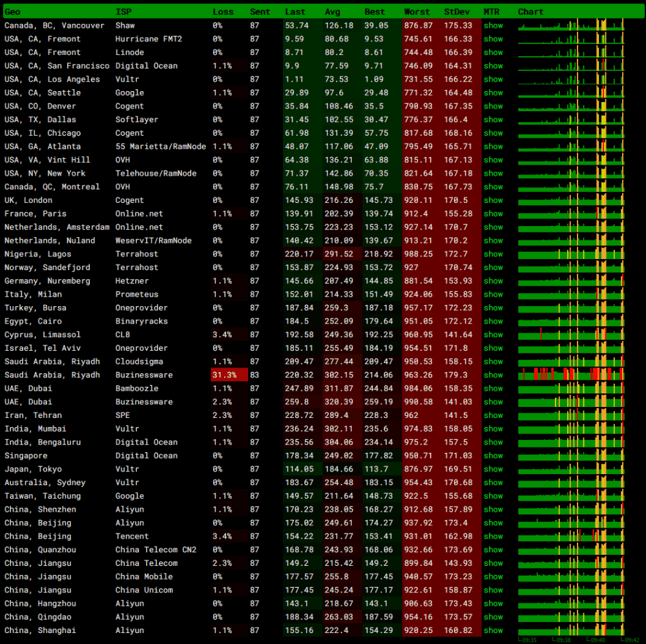Click 'show' for Australia Sydney row
The width and height of the screenshot is (646, 644).
493,483
